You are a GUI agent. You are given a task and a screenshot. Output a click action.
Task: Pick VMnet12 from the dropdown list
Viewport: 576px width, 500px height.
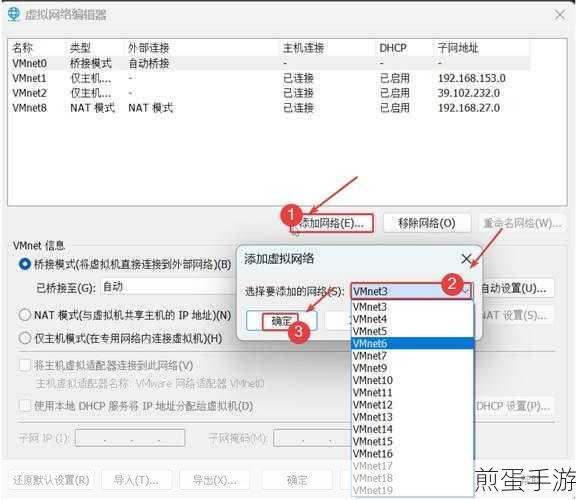coord(412,404)
